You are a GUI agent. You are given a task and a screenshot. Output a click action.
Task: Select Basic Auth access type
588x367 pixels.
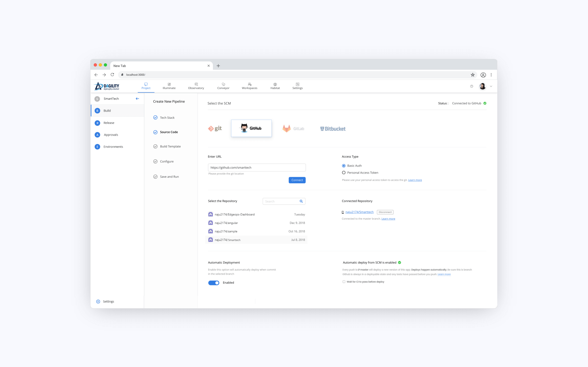pyautogui.click(x=344, y=166)
